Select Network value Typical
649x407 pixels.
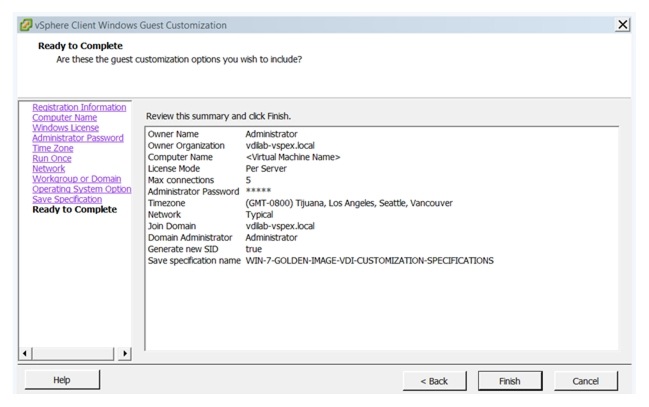[259, 215]
